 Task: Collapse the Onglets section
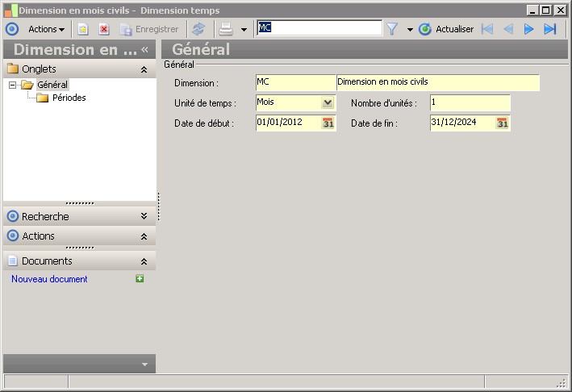coord(144,69)
